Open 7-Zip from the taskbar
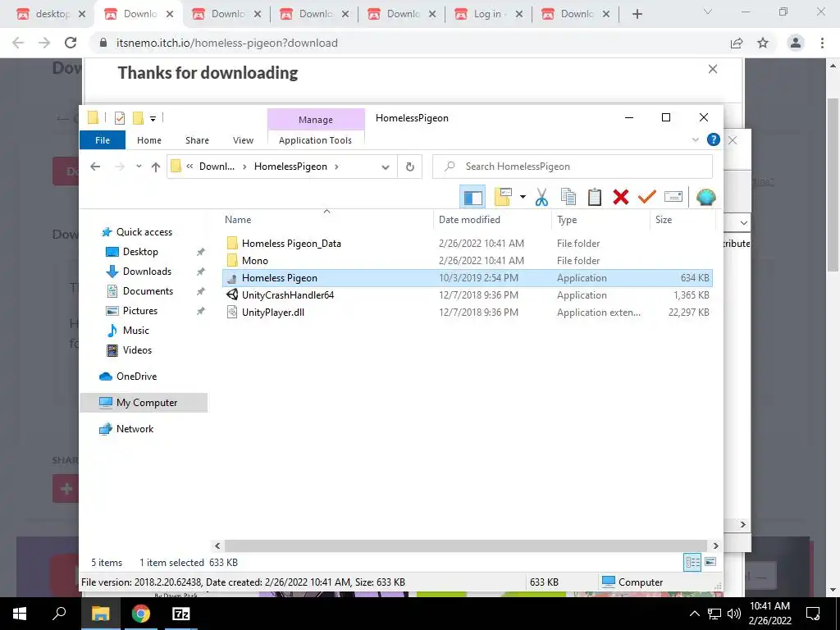840x630 pixels. (x=181, y=614)
